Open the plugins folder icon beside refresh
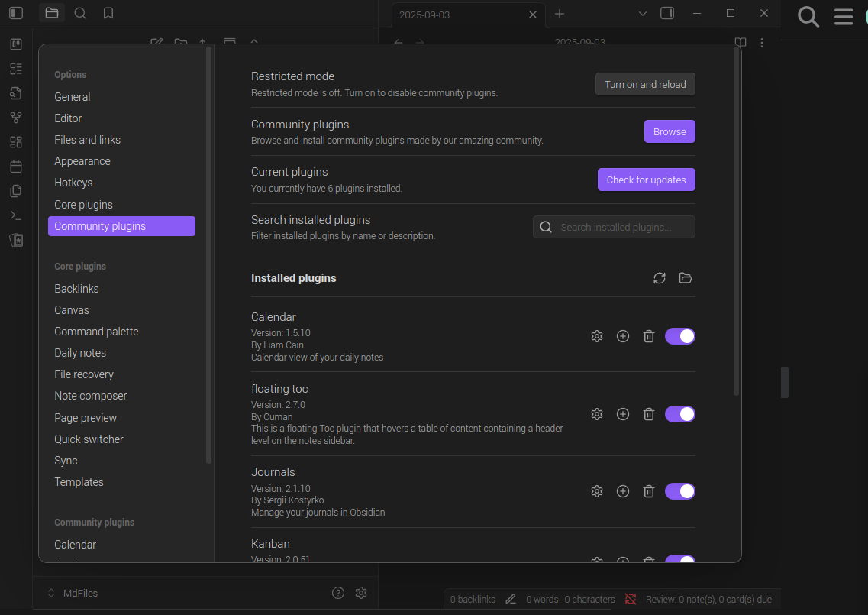 (685, 278)
